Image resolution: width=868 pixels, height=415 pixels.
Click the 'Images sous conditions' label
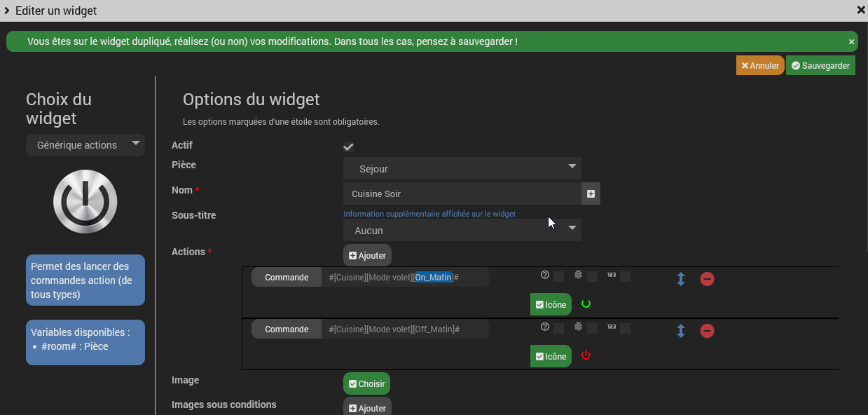224,404
